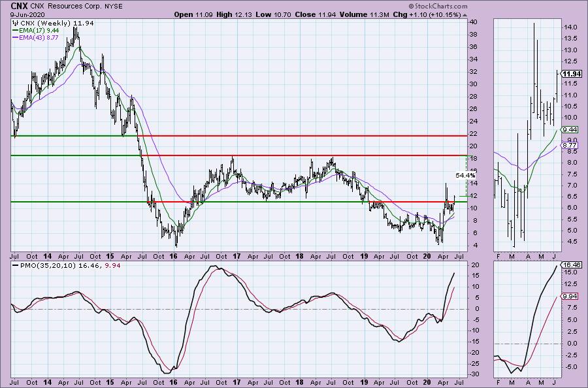Click the 22 mark on the main price axis
Image resolution: width=588 pixels, height=388 pixels.
click(474, 133)
